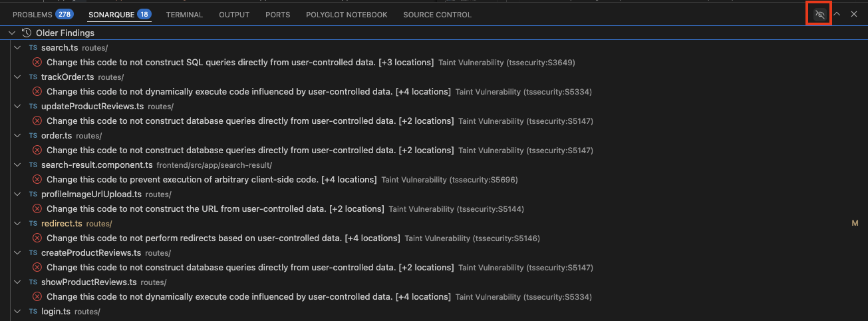
Task: Click the TS file icon beside search.ts
Action: pyautogui.click(x=33, y=48)
